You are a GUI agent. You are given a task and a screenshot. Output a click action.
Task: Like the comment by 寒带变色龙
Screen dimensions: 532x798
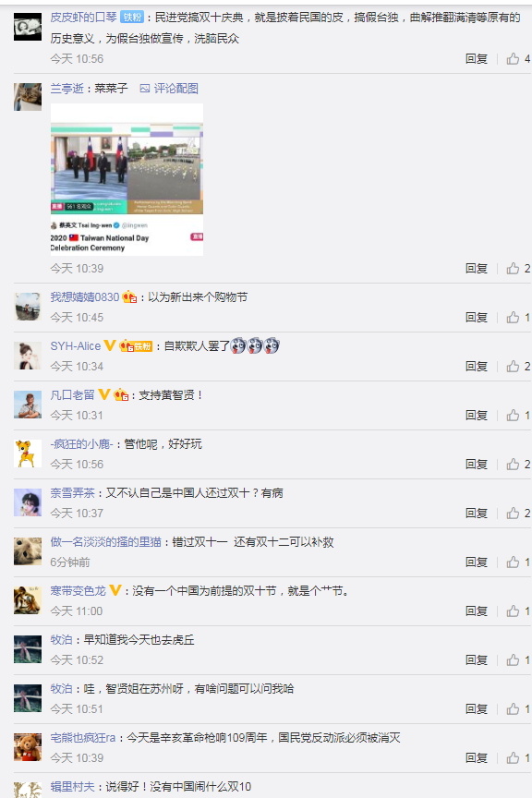(x=513, y=611)
